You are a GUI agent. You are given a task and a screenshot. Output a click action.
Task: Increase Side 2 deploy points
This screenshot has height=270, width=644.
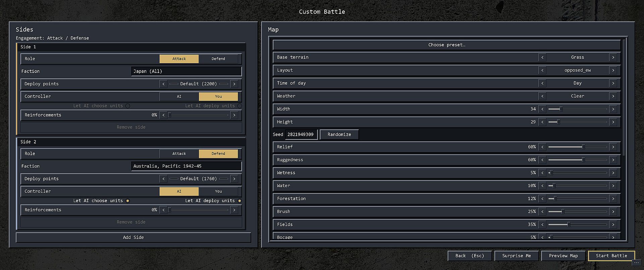coord(234,179)
